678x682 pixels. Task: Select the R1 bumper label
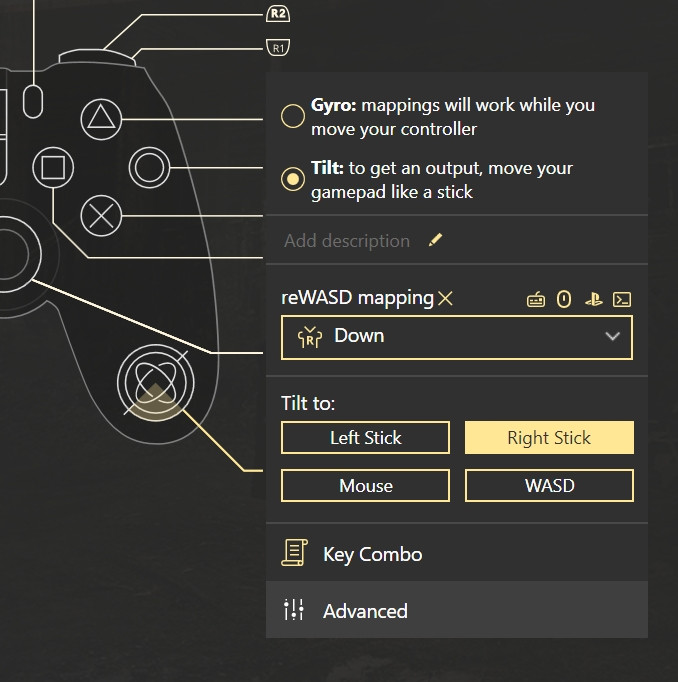tap(278, 48)
